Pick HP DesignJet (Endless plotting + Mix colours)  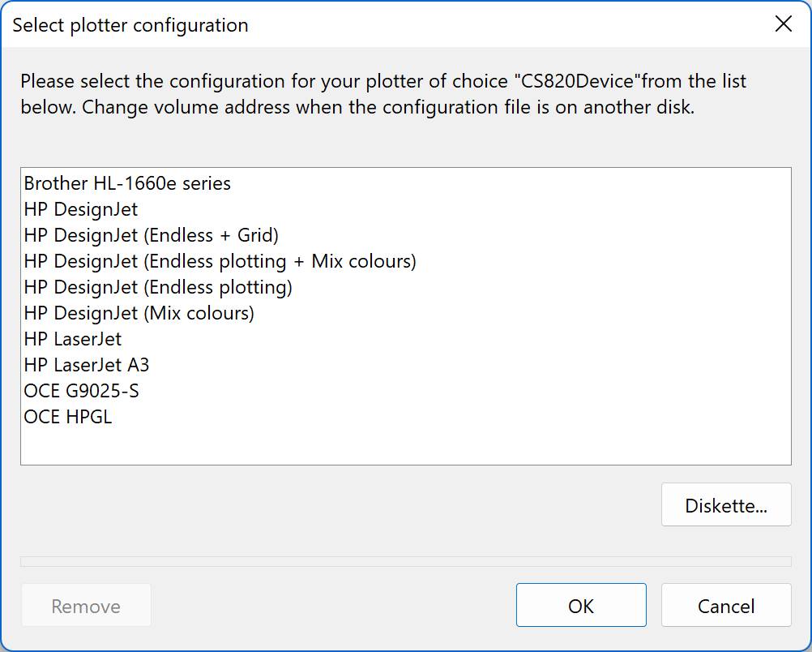pos(220,262)
